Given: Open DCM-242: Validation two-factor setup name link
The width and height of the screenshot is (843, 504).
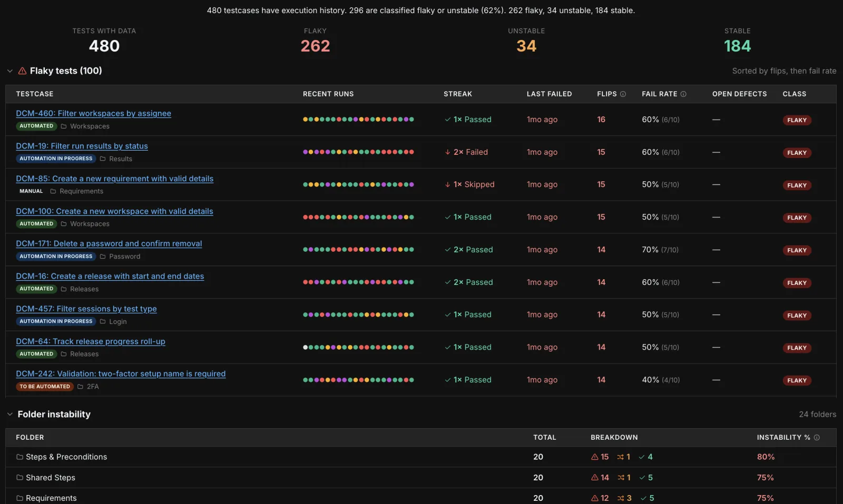Looking at the screenshot, I should [x=121, y=374].
